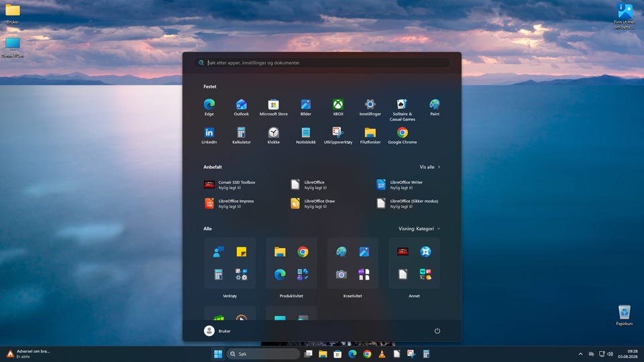Click Vis alle recommended items
644x362 pixels.
click(429, 167)
